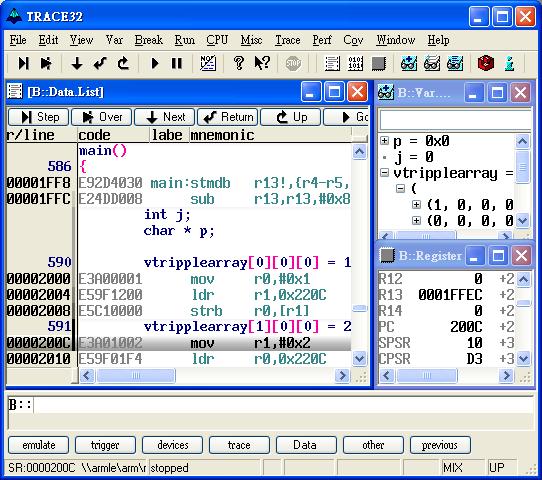Click the TRACE32 application logo icon
542x480 pixels.
click(x=15, y=16)
